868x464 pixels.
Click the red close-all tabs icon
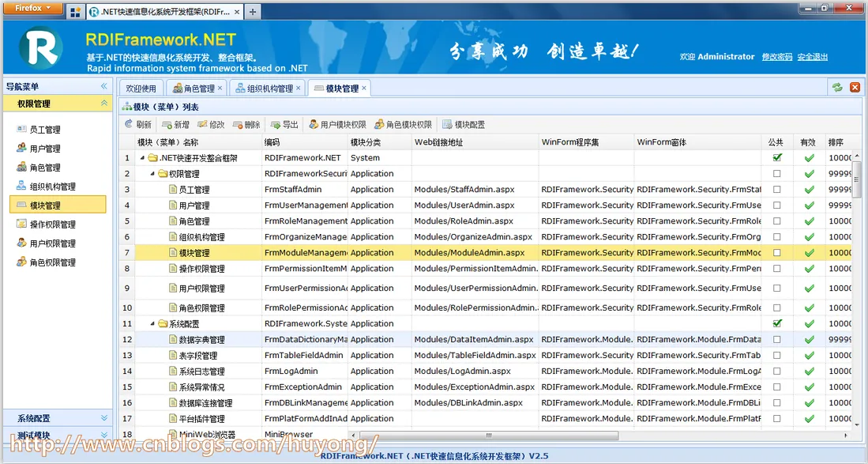point(855,88)
